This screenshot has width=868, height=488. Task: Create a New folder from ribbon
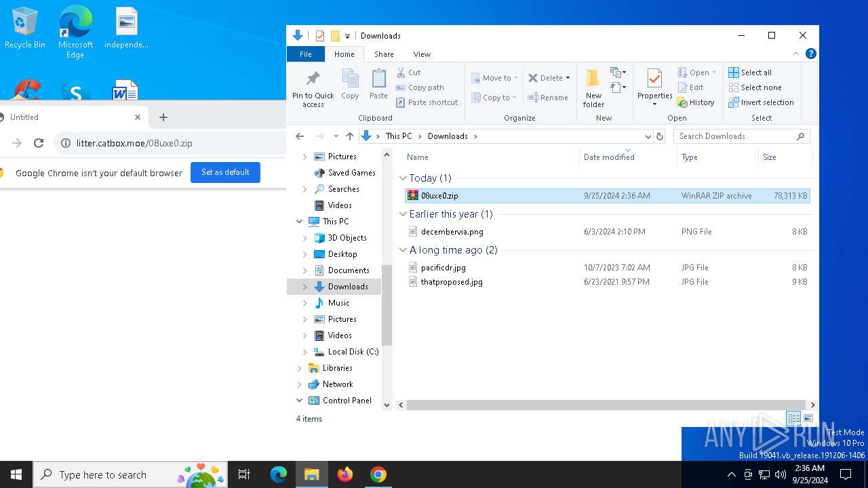[x=593, y=88]
